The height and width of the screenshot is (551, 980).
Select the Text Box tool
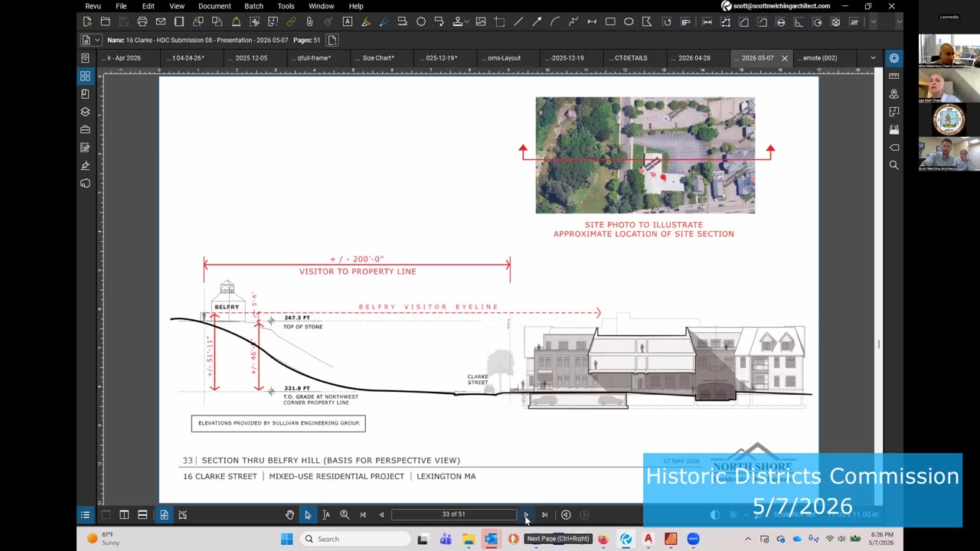pyautogui.click(x=348, y=22)
